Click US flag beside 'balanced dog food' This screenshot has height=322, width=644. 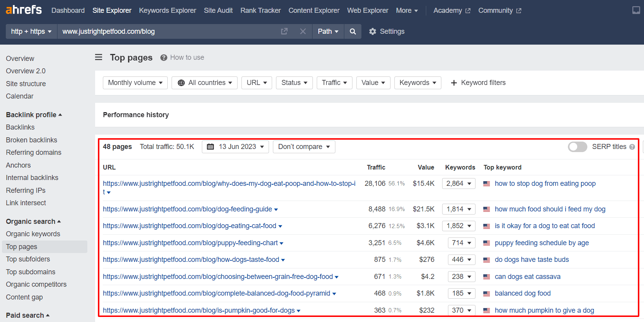(486, 293)
